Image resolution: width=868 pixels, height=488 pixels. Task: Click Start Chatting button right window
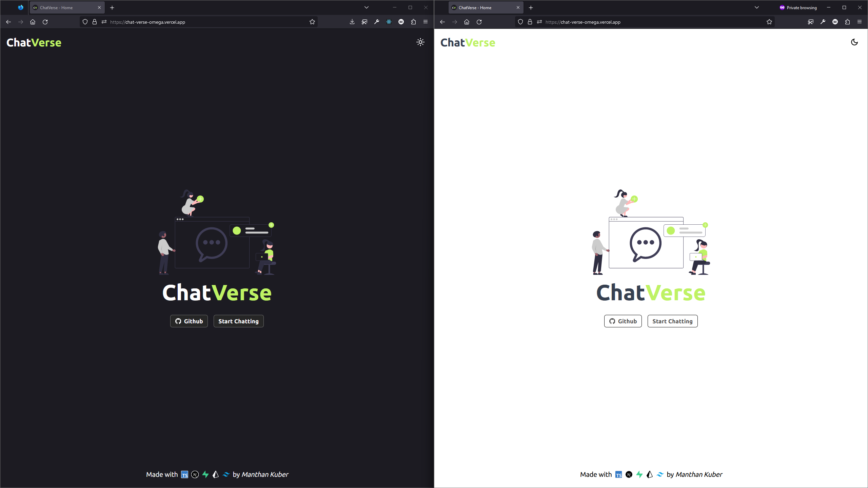672,321
